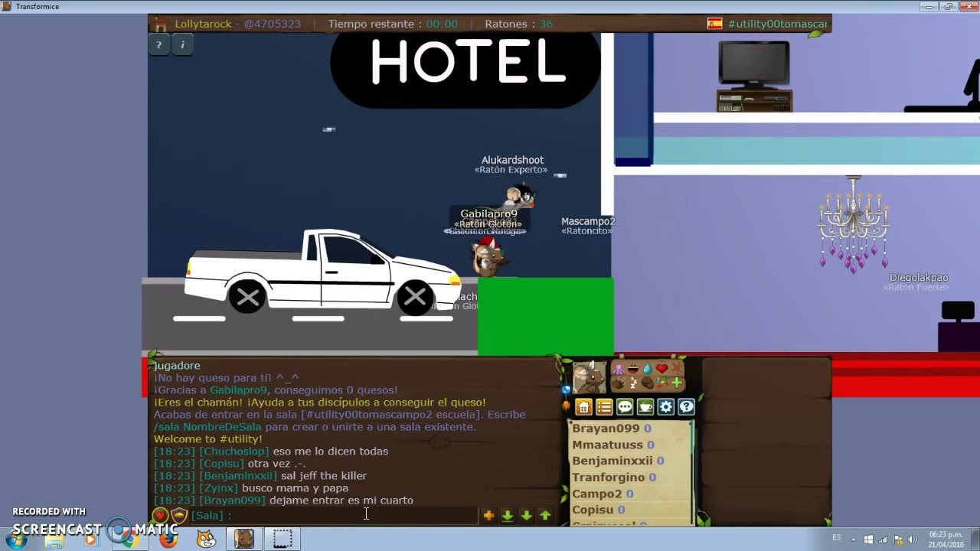The width and height of the screenshot is (980, 551).
Task: Click the green block next to the truck
Action: coord(545,316)
